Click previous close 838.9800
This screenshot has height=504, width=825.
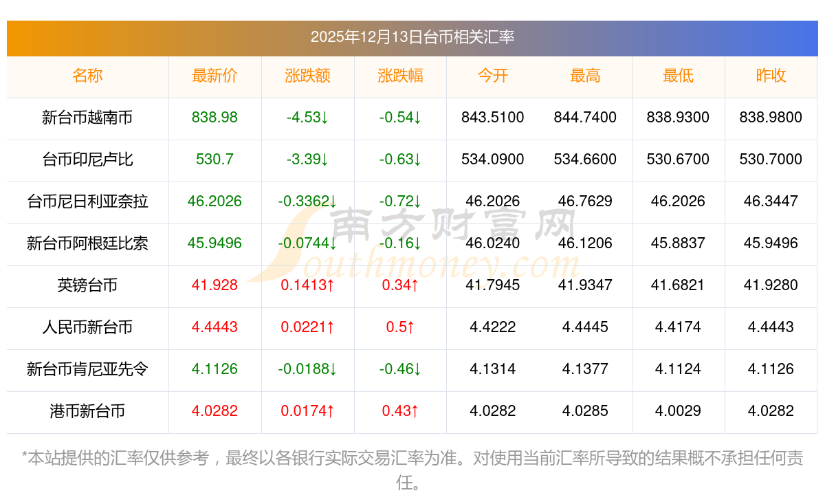771,118
